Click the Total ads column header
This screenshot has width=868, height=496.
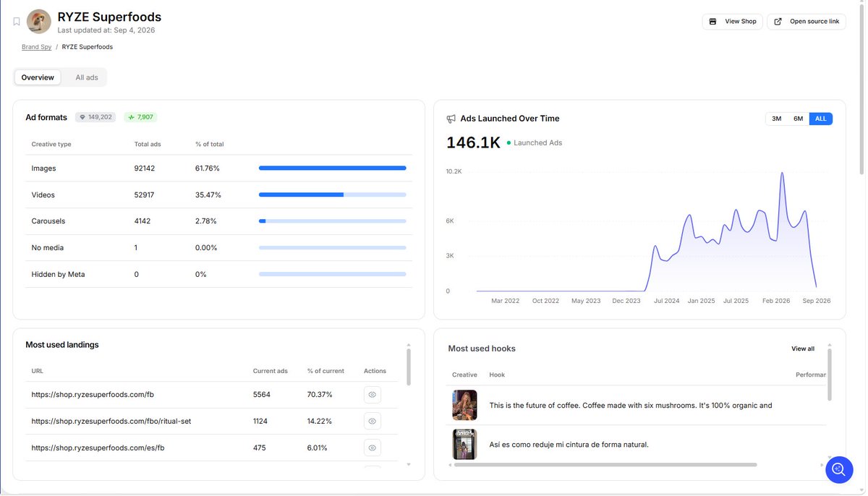pos(148,145)
